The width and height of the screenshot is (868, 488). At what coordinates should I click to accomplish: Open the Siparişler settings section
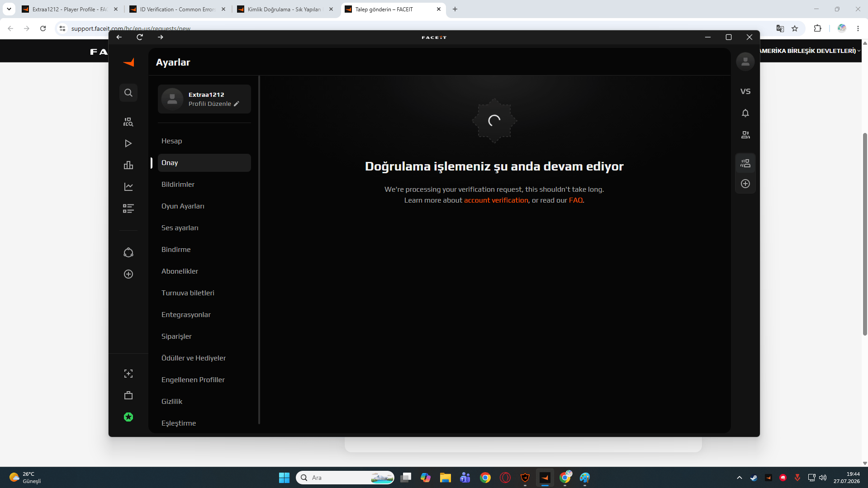(204, 336)
